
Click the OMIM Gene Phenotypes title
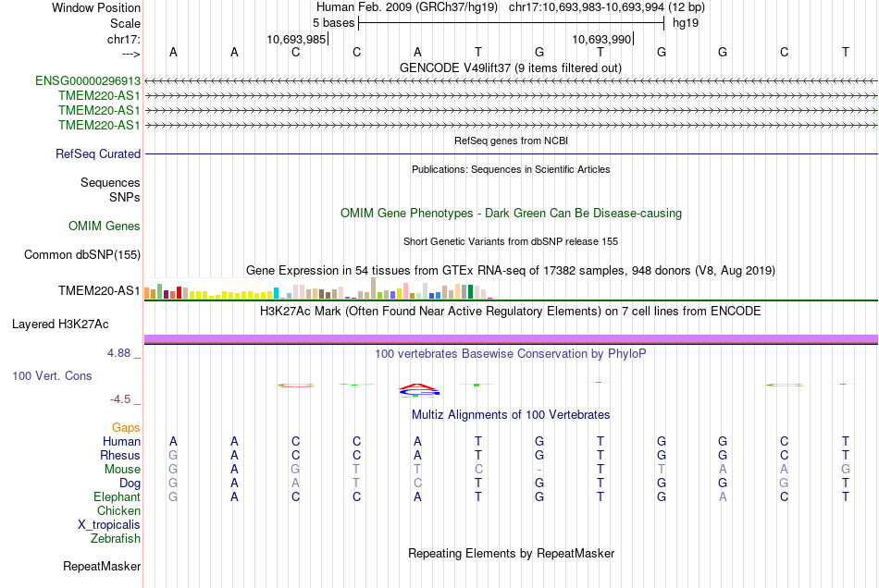click(512, 213)
